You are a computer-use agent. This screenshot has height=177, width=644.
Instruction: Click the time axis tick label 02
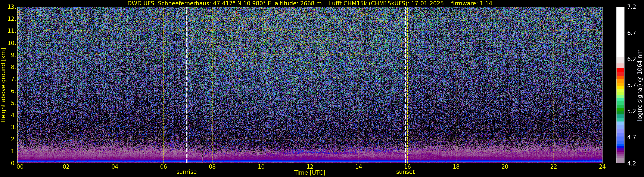pos(66,167)
